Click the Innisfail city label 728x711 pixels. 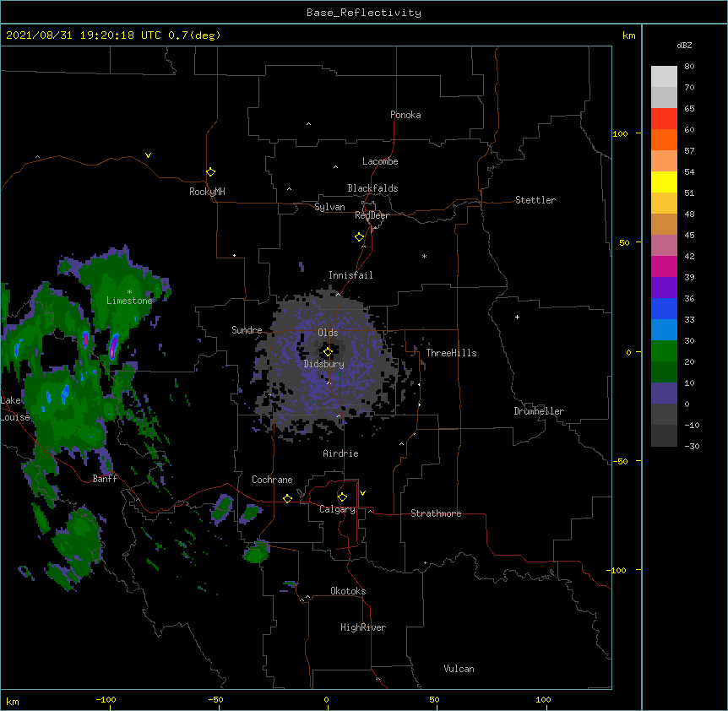click(x=350, y=275)
